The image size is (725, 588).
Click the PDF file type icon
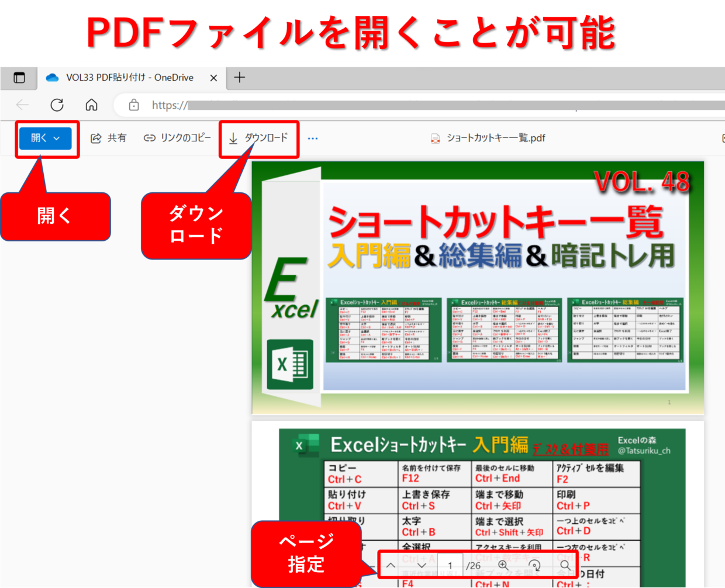pos(435,139)
